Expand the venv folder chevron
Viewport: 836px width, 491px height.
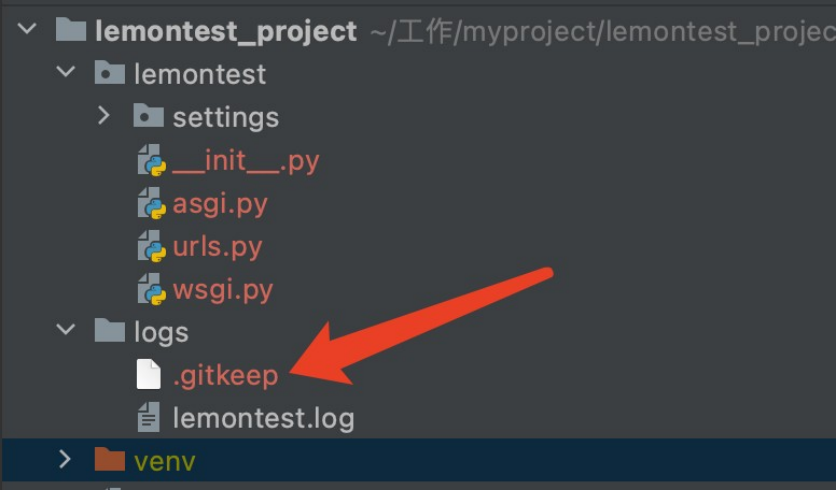pyautogui.click(x=65, y=459)
